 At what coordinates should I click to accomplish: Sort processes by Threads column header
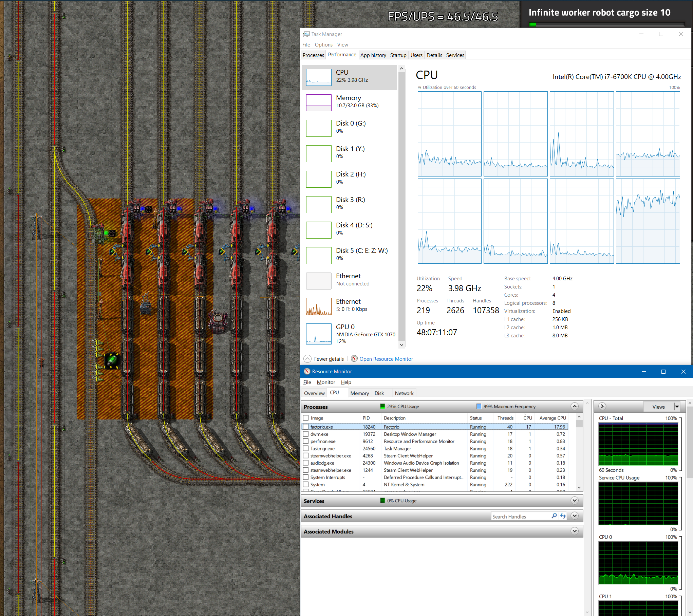point(505,418)
